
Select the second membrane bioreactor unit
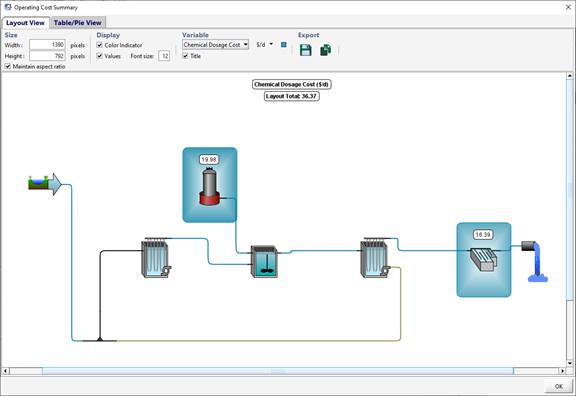coord(375,257)
